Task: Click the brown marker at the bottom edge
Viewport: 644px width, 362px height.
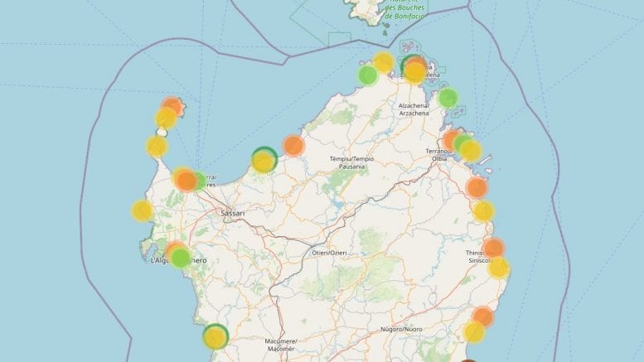Action: [x=468, y=360]
